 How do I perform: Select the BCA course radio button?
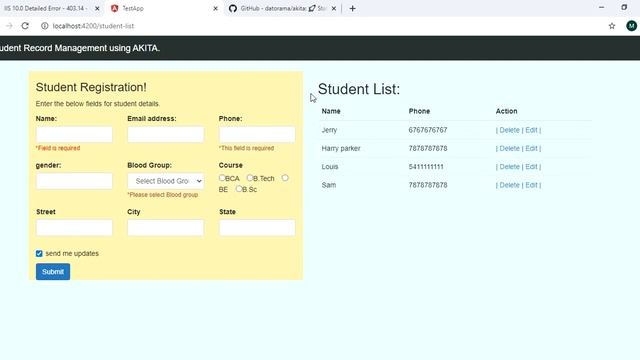coord(222,178)
